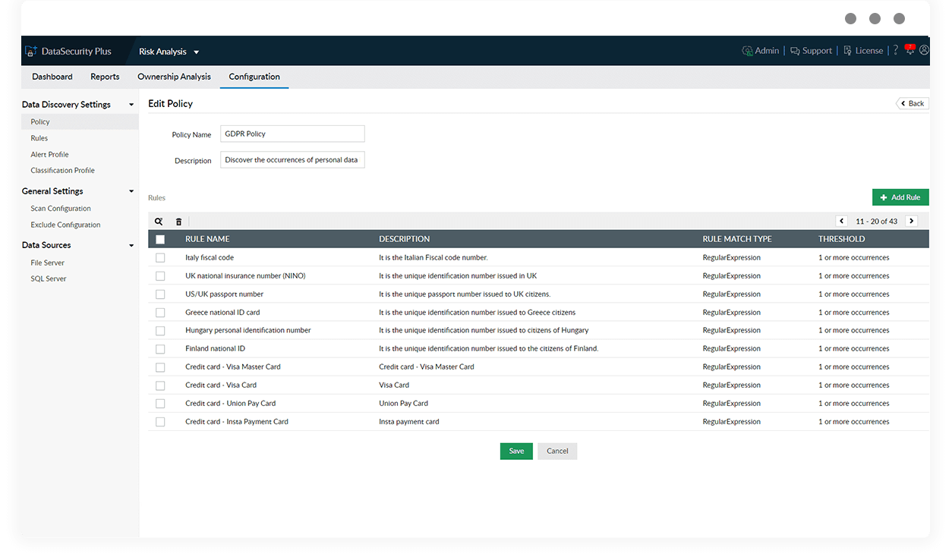The image size is (952, 560).
Task: Select all rules with the header checkbox
Action: (160, 238)
